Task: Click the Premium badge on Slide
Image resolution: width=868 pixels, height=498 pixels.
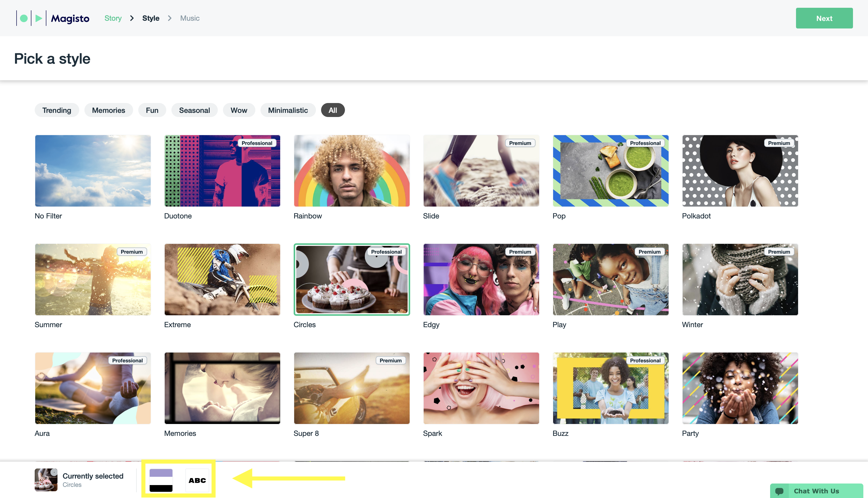Action: tap(520, 143)
